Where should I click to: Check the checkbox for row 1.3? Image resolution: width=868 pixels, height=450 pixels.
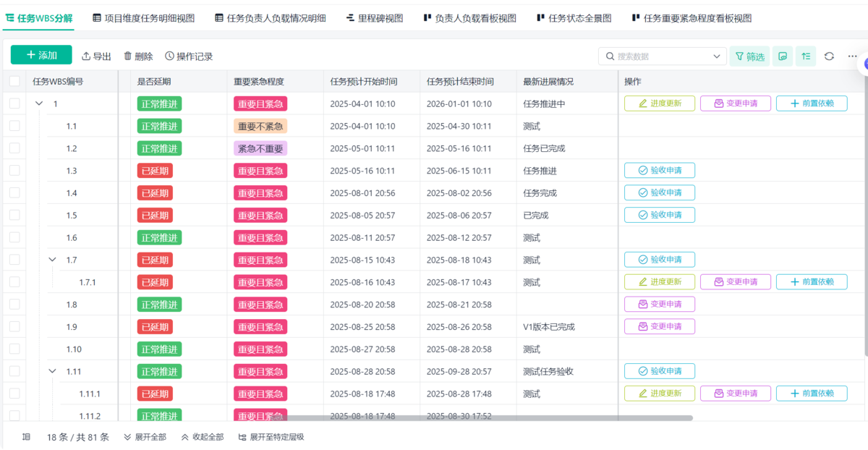[x=14, y=171]
